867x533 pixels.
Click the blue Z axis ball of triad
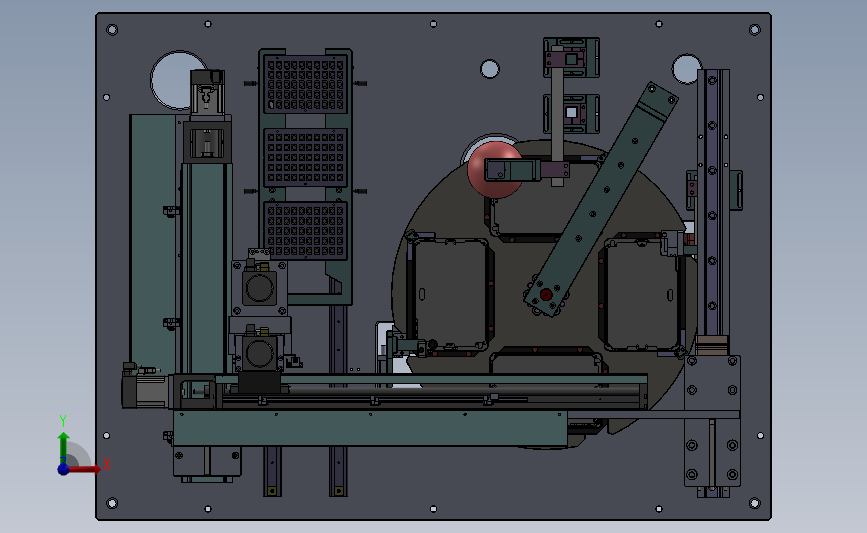[64, 469]
